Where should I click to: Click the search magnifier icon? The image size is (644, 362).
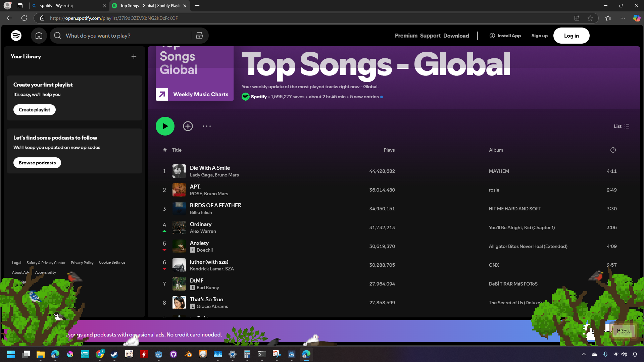58,36
